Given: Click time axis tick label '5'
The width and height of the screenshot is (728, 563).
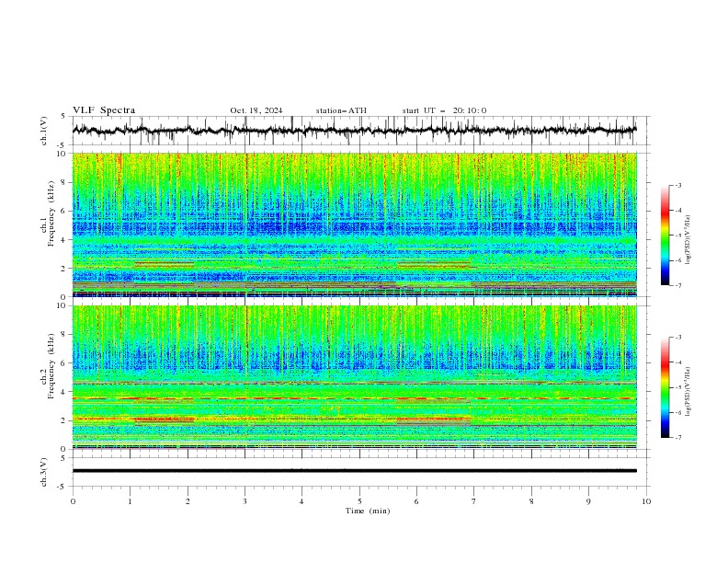Looking at the screenshot, I should [359, 501].
